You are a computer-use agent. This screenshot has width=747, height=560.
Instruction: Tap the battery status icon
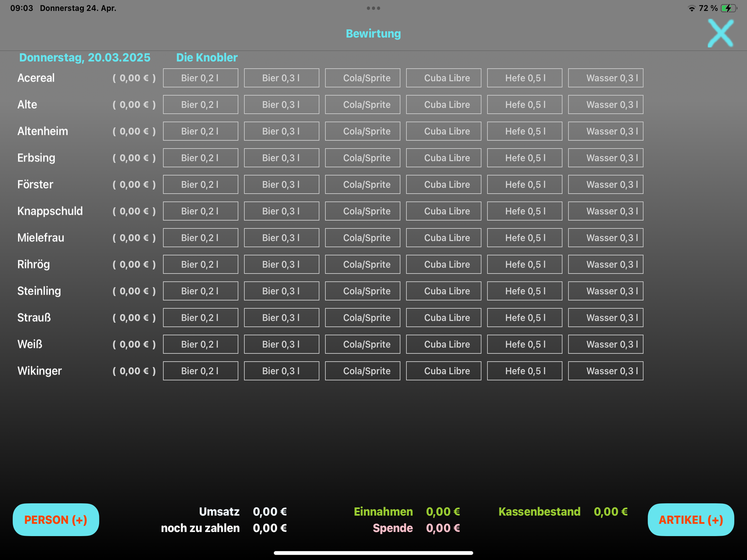tap(728, 8)
